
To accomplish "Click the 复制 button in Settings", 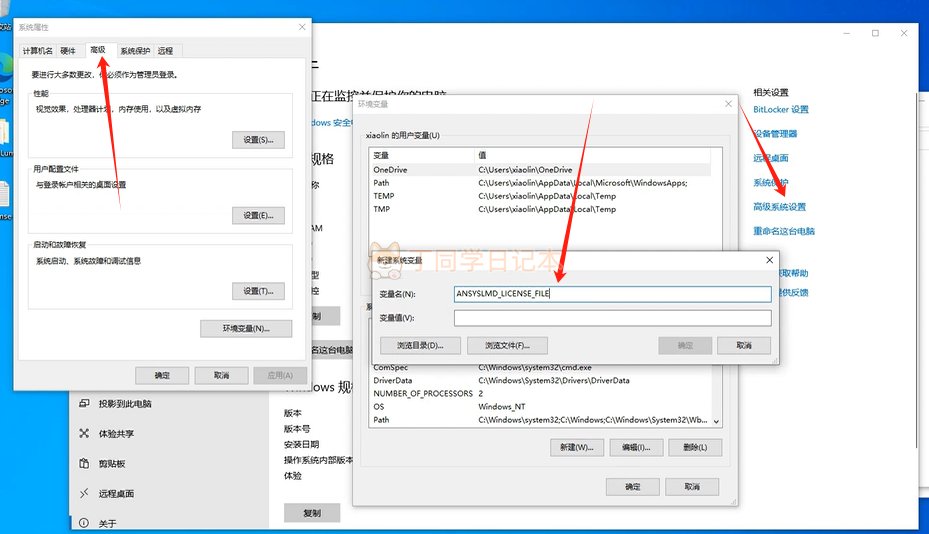I will coord(312,513).
